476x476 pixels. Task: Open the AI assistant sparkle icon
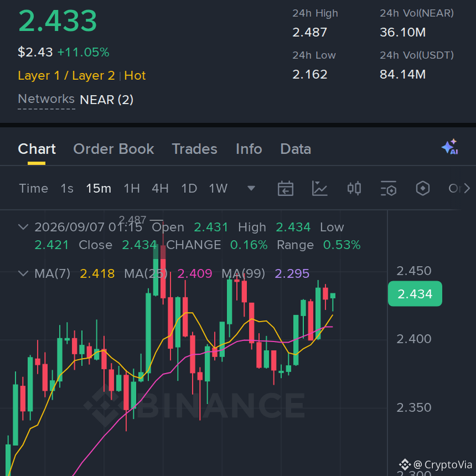tap(450, 147)
